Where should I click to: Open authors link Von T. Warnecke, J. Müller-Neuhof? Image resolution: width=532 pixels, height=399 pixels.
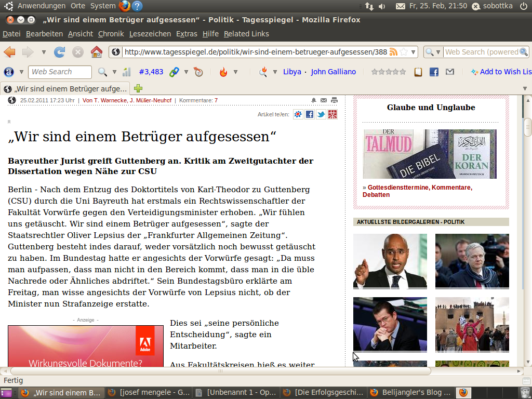[127, 100]
